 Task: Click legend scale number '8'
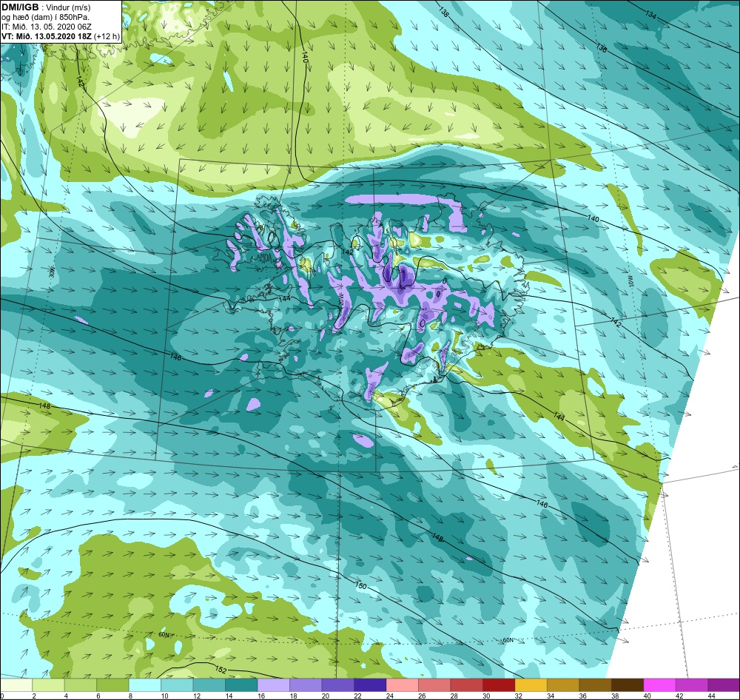(x=129, y=696)
